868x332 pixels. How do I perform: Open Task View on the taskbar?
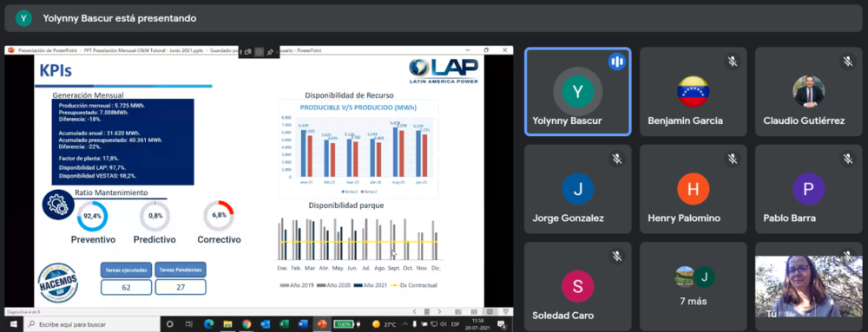188,323
